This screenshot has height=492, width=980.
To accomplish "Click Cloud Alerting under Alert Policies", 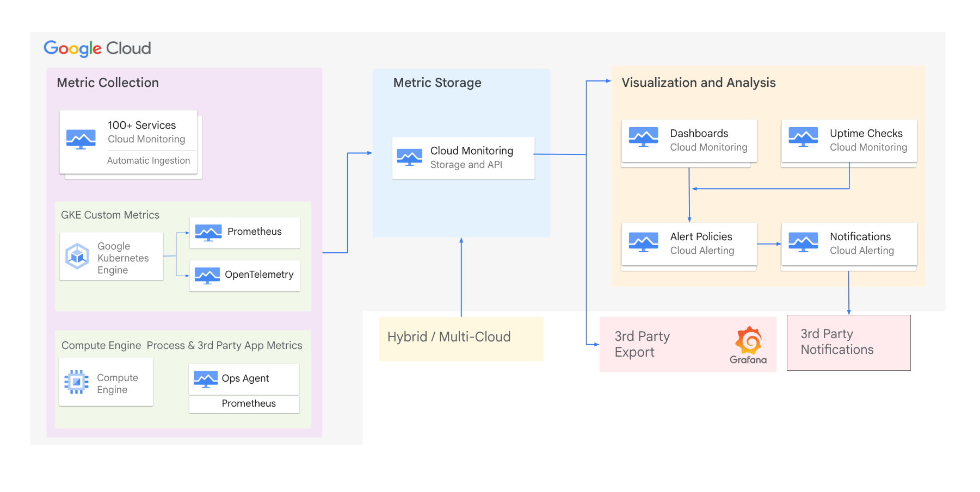I will point(702,251).
